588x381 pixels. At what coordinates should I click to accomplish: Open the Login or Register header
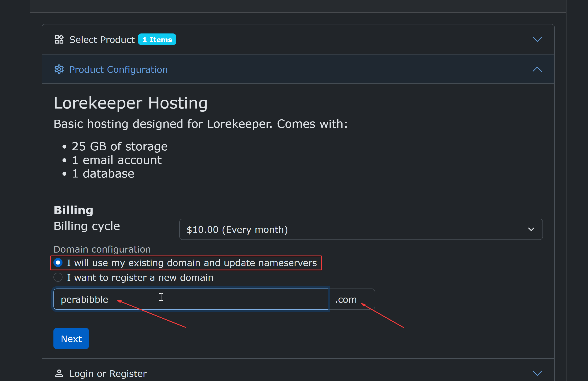pyautogui.click(x=108, y=374)
